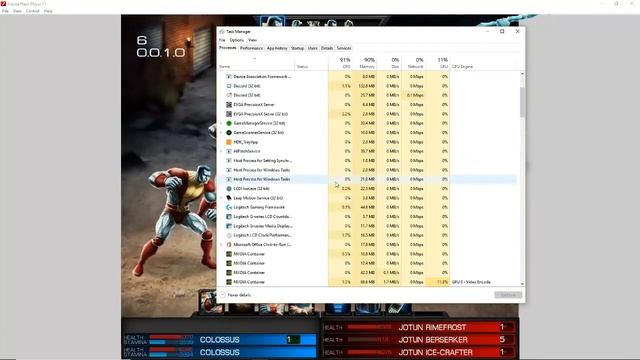Viewport: 640px width, 360px height.
Task: Click the Logitech LCD Clock/Performance icon
Action: click(x=229, y=235)
